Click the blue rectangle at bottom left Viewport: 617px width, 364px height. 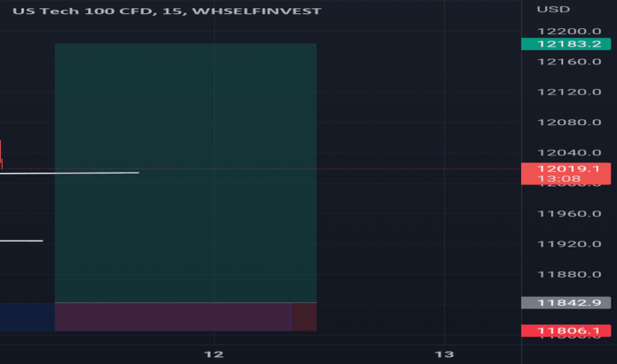(x=26, y=316)
